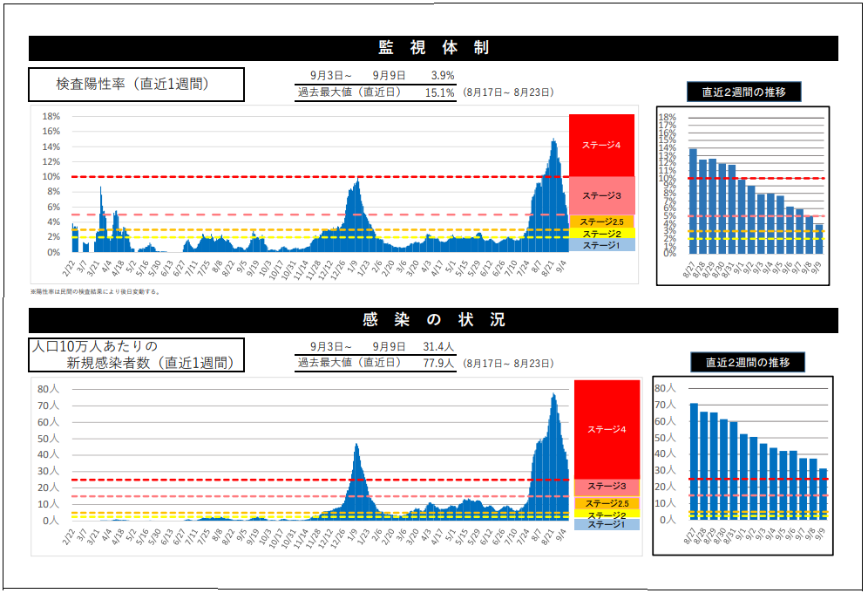Click light blue ステージ1 block in positivity chart
The height and width of the screenshot is (600, 868).
pyautogui.click(x=601, y=245)
